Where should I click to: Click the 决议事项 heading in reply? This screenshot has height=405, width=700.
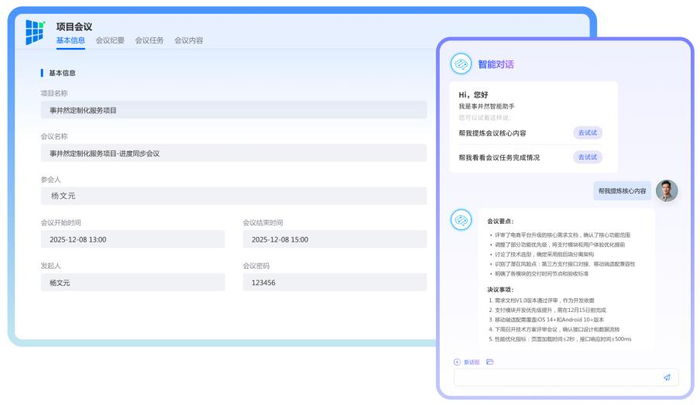[500, 289]
